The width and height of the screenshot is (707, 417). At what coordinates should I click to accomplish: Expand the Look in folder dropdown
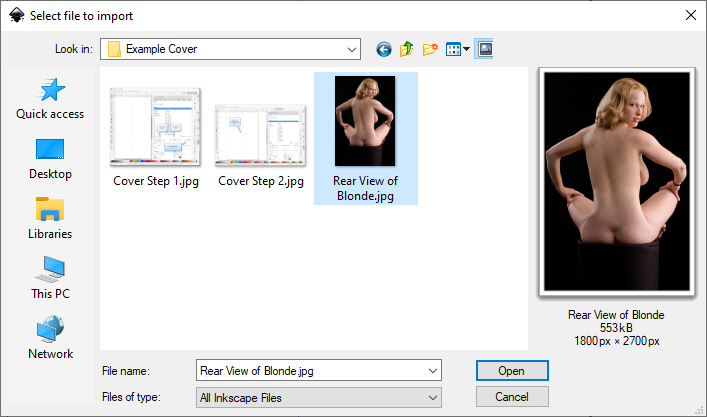click(x=351, y=48)
